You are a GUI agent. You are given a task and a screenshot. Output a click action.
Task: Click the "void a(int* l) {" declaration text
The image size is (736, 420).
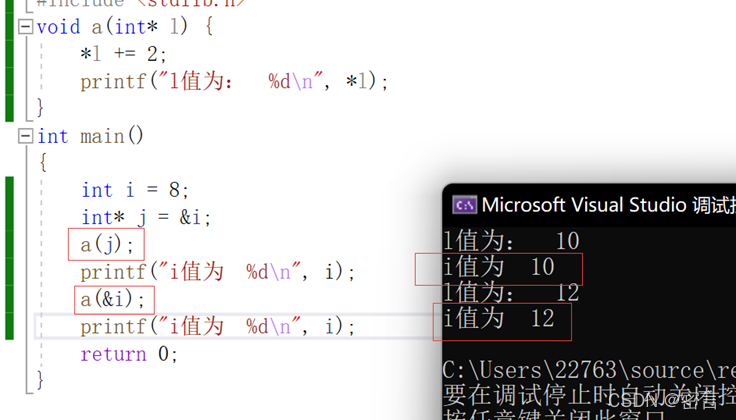(125, 27)
